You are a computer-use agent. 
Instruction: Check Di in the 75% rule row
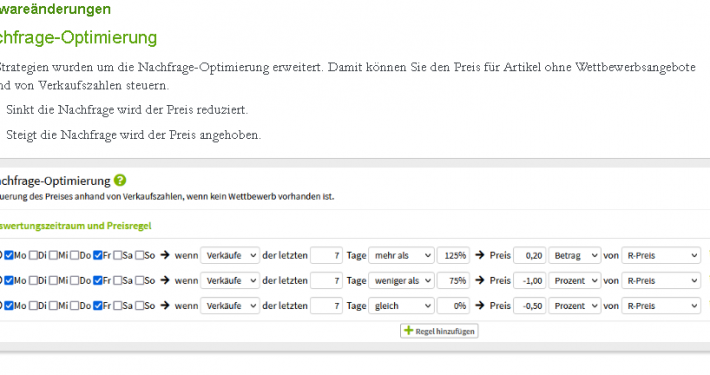click(x=33, y=281)
